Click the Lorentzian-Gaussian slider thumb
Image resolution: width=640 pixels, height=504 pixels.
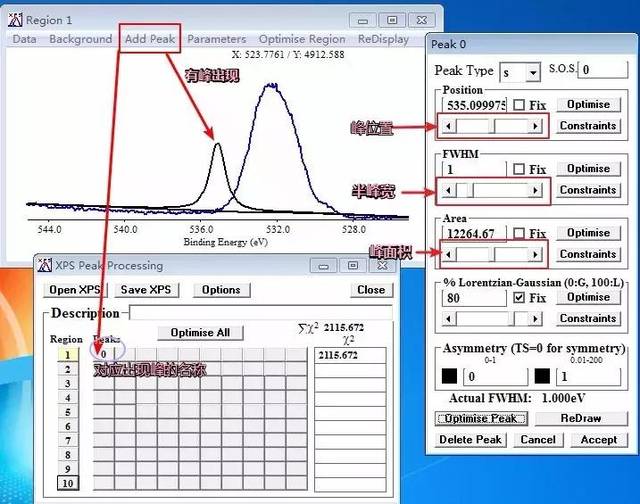(512, 319)
